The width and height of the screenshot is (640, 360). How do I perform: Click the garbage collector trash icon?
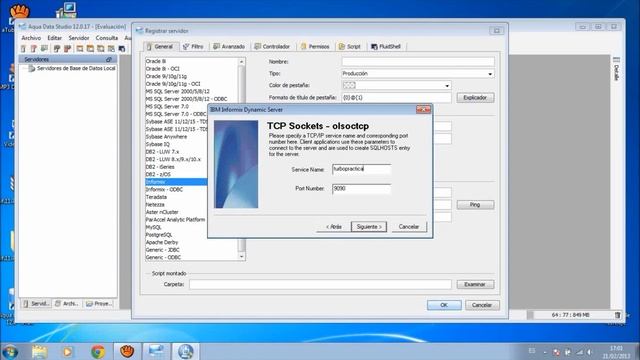pos(618,315)
